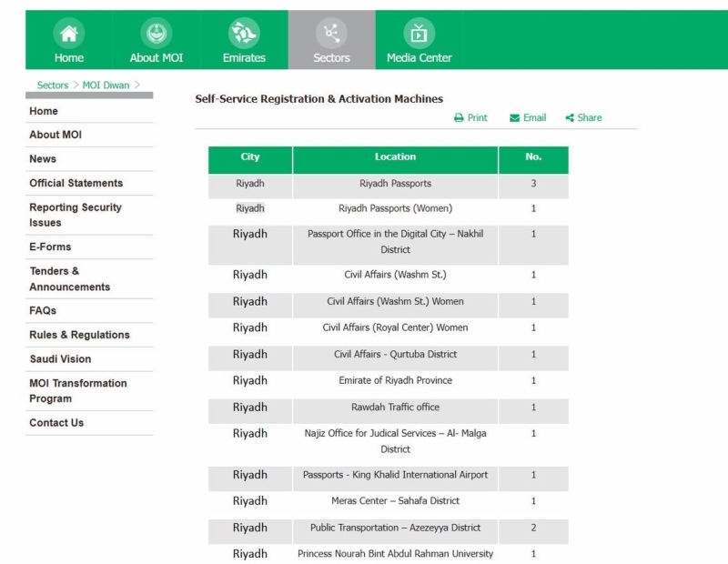Click the Share icon
728x564 pixels.
pyautogui.click(x=570, y=118)
